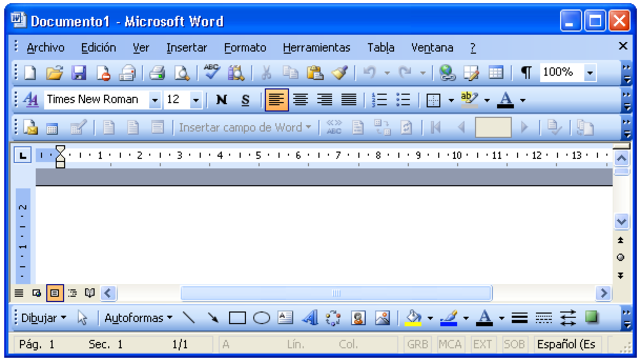640x362 pixels.
Task: Switch to Web Layout view button
Action: 37,293
